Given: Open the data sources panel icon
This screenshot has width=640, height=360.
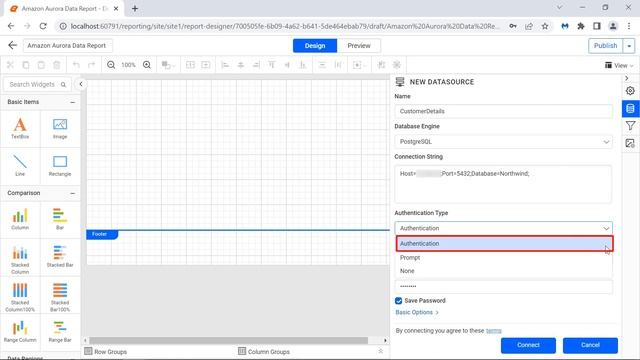Looking at the screenshot, I should pyautogui.click(x=630, y=108).
